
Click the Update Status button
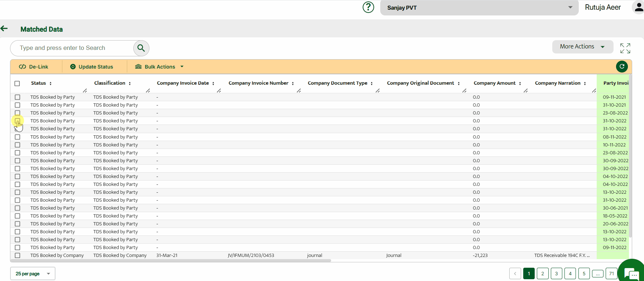(x=92, y=67)
